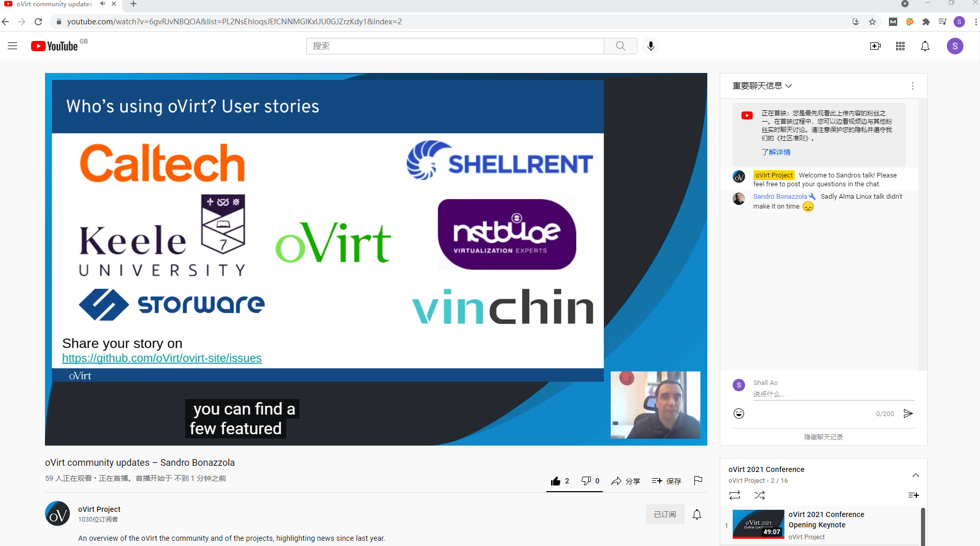Open oVirt 2021 Conference Opening Keynote title

[x=826, y=520]
